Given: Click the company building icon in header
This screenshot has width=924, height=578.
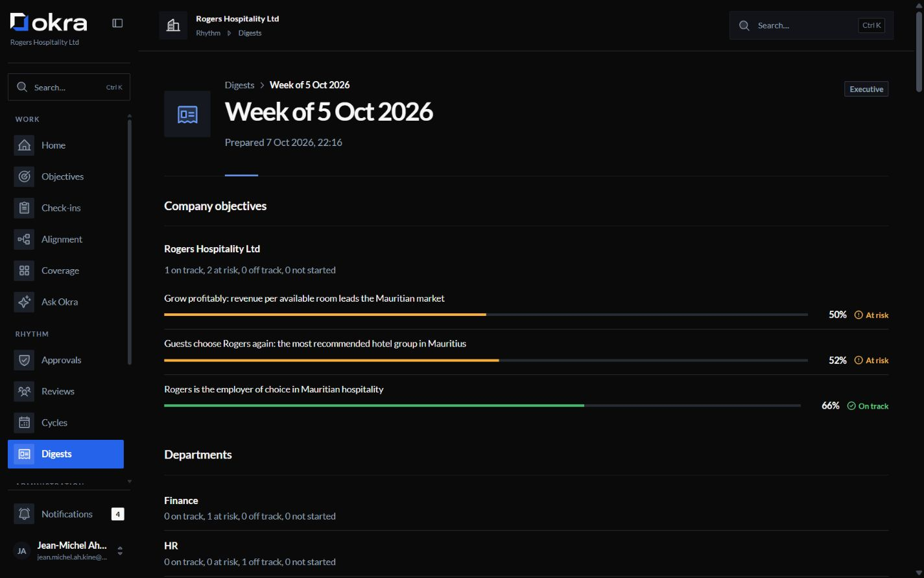Looking at the screenshot, I should (x=173, y=25).
